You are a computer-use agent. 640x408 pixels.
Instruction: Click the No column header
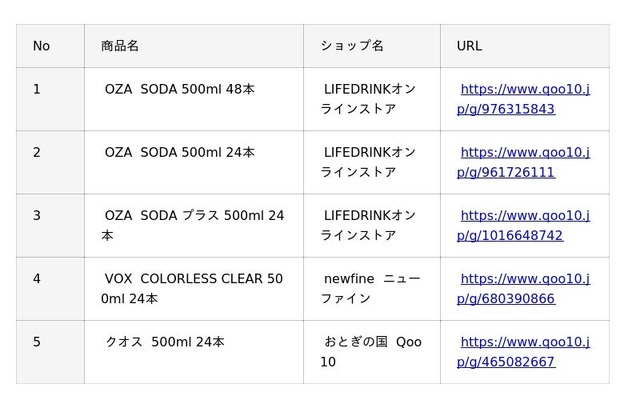pyautogui.click(x=50, y=46)
